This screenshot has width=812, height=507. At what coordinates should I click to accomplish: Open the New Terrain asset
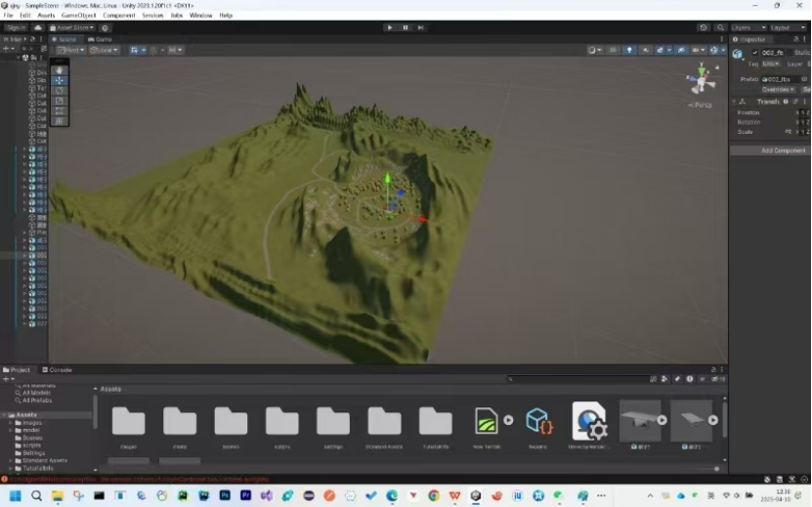pyautogui.click(x=486, y=422)
